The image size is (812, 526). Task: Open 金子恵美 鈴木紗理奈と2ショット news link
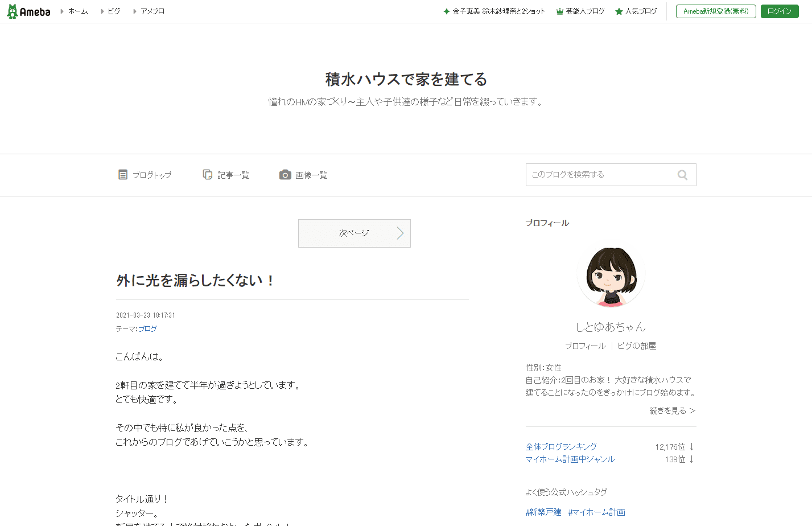(x=498, y=11)
